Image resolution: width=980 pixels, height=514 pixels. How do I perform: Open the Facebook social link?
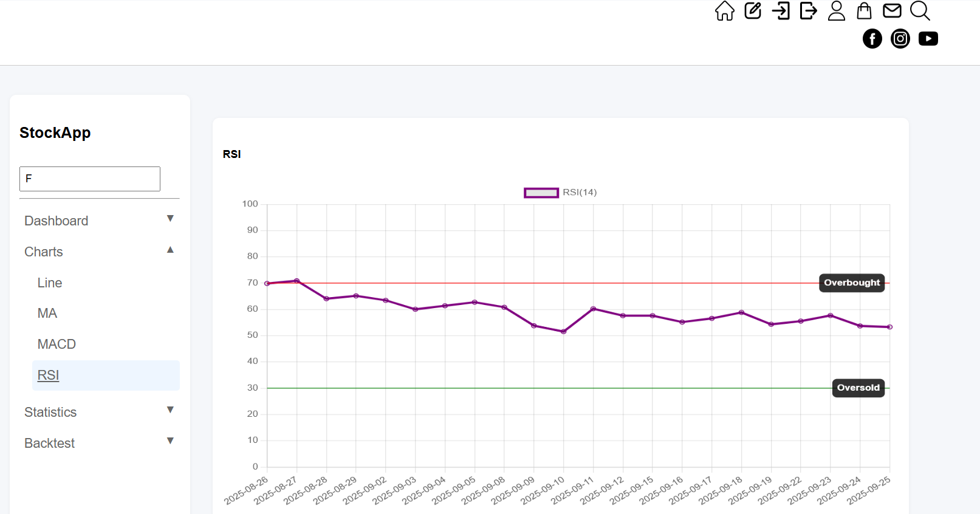872,39
